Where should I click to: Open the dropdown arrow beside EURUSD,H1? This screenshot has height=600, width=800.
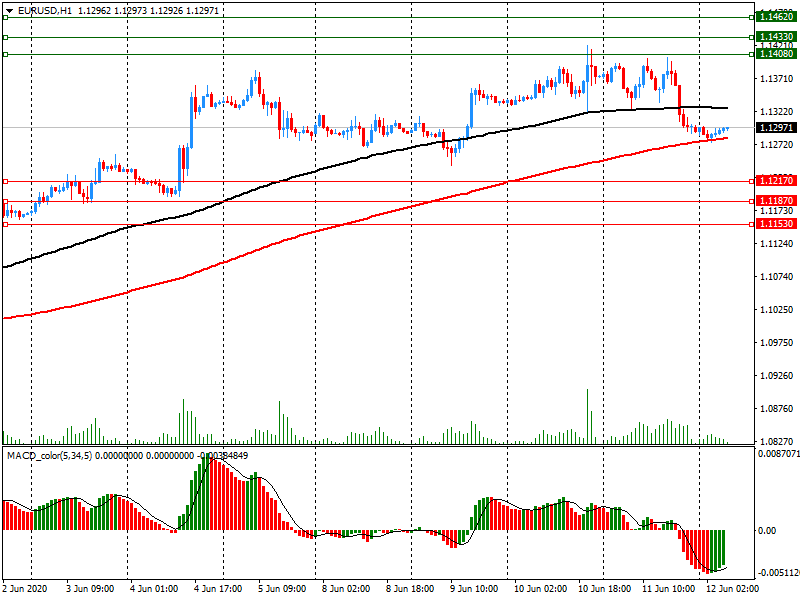[9, 10]
